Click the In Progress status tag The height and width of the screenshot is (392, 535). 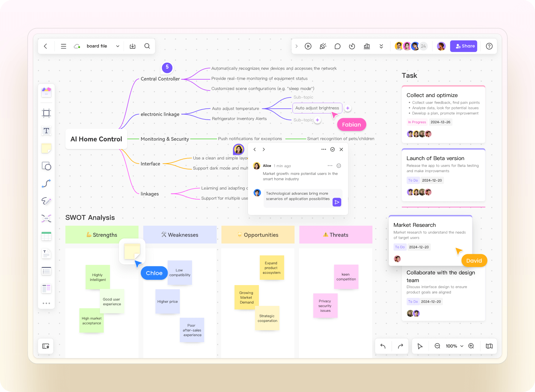(417, 122)
